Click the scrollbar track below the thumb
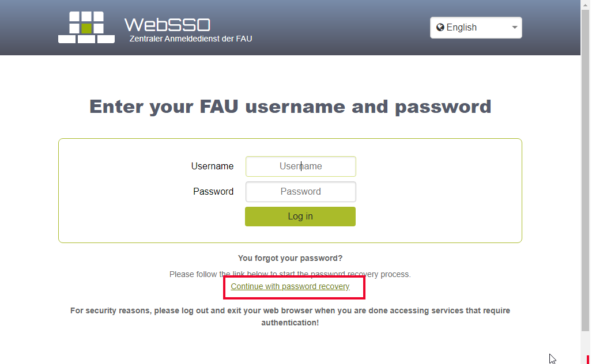Screen dimensions: 592x364 (x=585, y=343)
